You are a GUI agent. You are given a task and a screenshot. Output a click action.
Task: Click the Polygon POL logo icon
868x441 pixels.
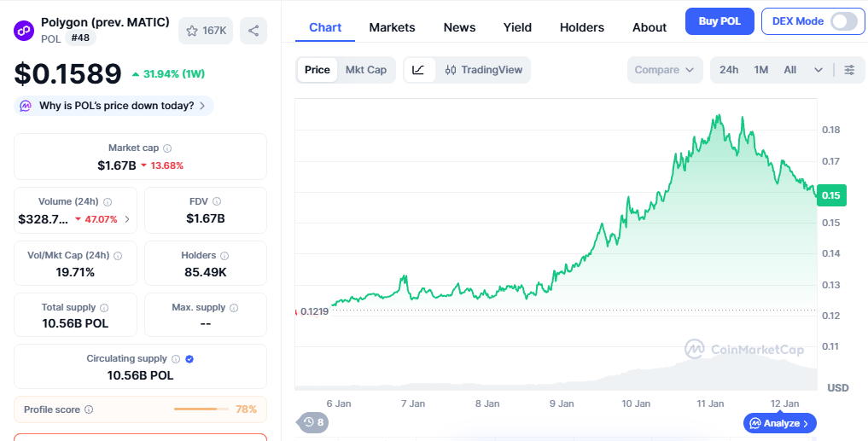24,31
